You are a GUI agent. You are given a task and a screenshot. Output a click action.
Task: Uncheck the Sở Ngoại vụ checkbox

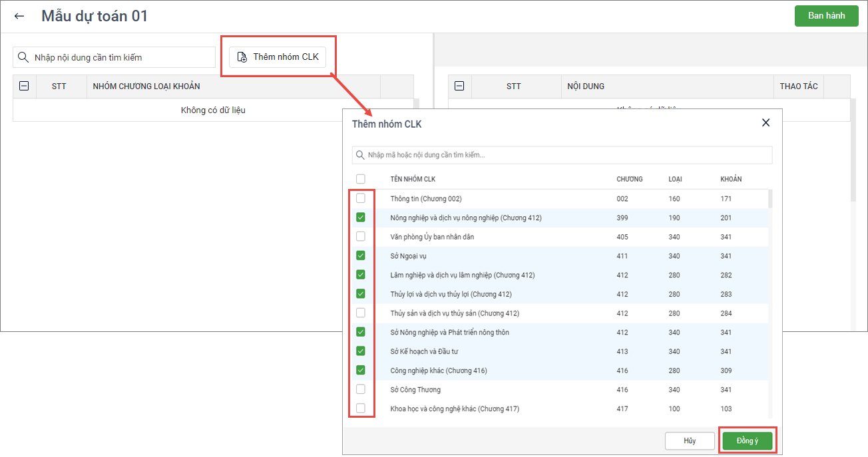tap(361, 255)
